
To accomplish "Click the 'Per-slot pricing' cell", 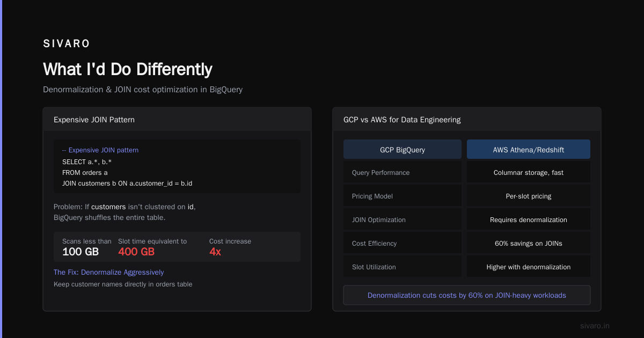I will click(x=529, y=196).
